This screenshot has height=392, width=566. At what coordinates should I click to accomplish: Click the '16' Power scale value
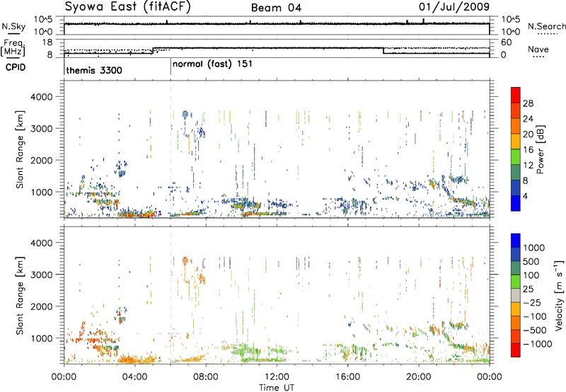tap(528, 150)
